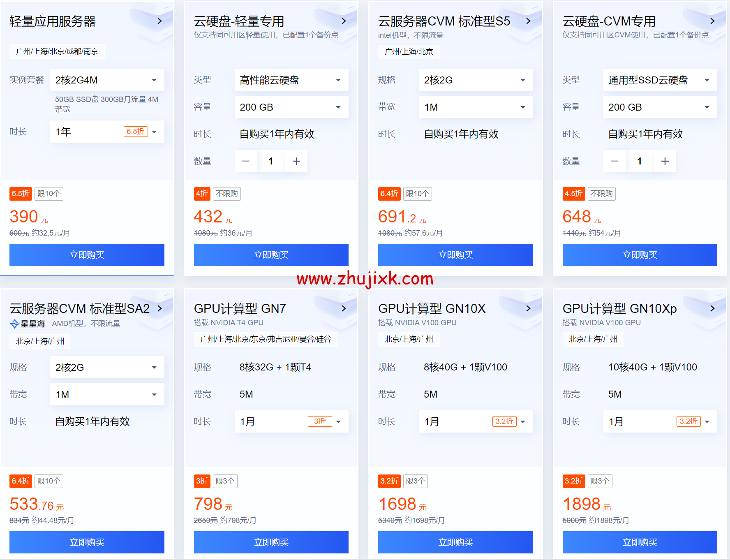The width and height of the screenshot is (730, 560).
Task: Open GPU计算型 GN7 details arrow
Action: [x=344, y=308]
